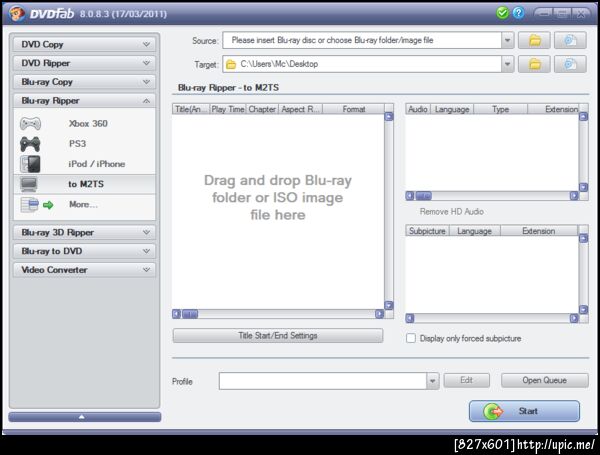Expand the Video Converter section

tap(84, 270)
